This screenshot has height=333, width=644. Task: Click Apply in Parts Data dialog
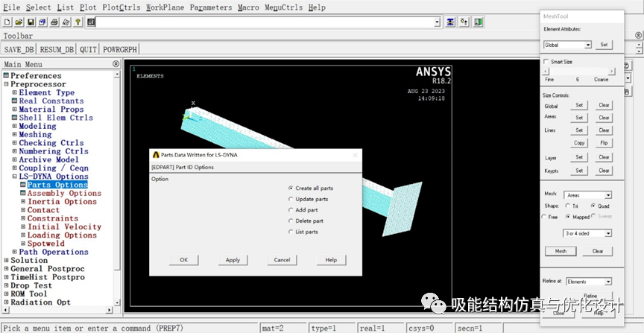[x=233, y=260]
